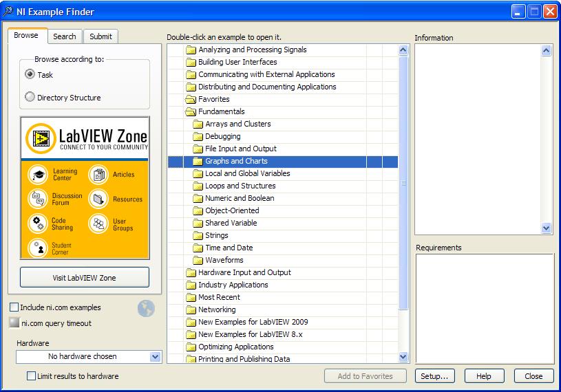
Task: Click the Visit LabVIEW Zone button
Action: [85, 278]
